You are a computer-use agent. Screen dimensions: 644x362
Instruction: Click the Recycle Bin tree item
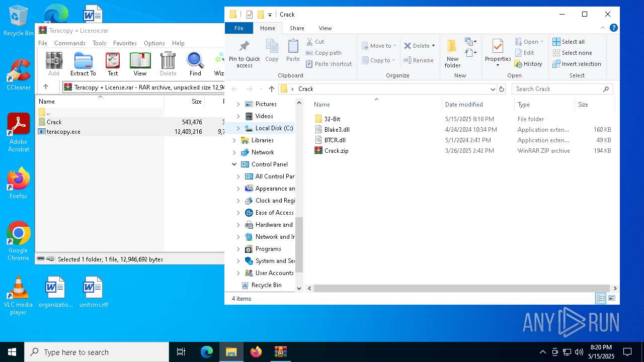click(266, 285)
